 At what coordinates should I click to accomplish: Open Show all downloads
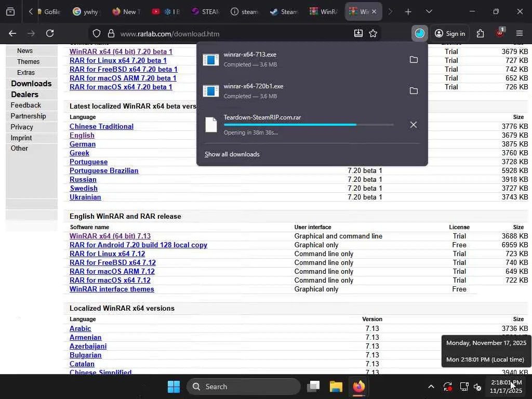[232, 154]
